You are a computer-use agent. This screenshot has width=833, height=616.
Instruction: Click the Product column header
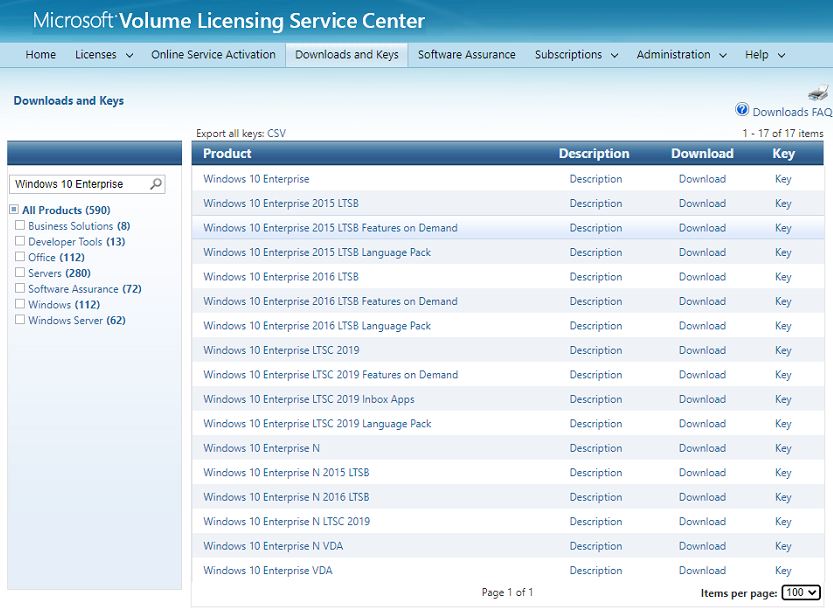click(227, 153)
